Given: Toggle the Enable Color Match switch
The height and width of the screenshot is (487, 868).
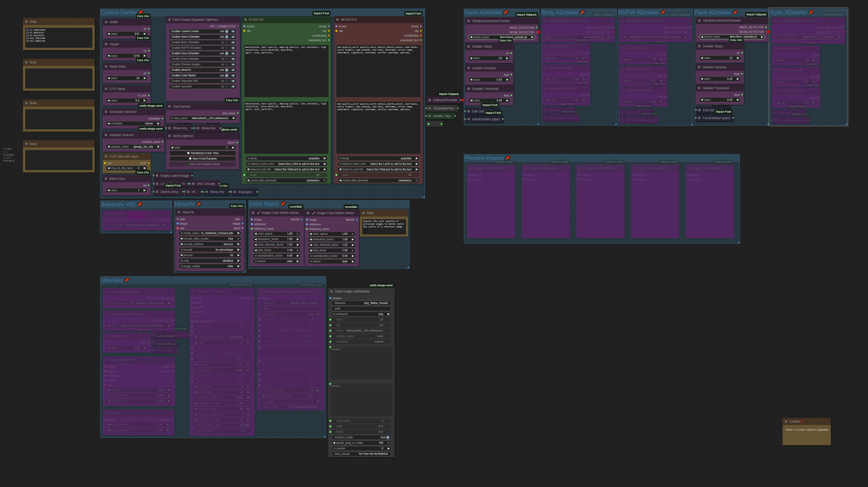Looking at the screenshot, I should pos(227,75).
